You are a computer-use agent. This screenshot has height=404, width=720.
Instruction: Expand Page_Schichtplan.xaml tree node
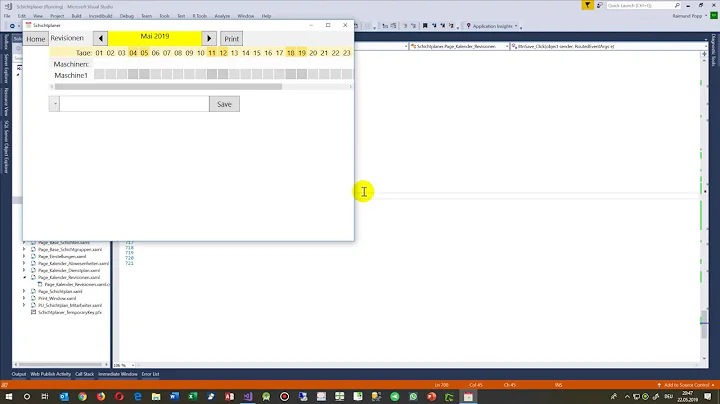pyautogui.click(x=25, y=291)
